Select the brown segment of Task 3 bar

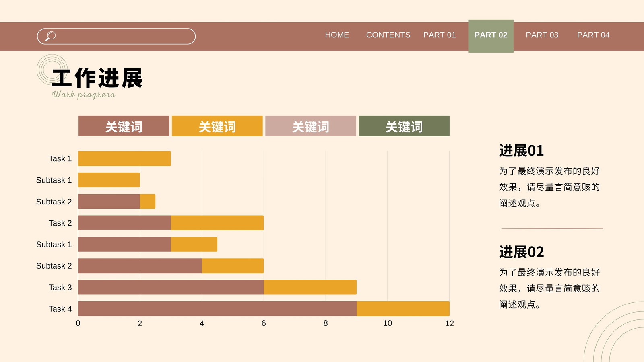click(x=171, y=287)
